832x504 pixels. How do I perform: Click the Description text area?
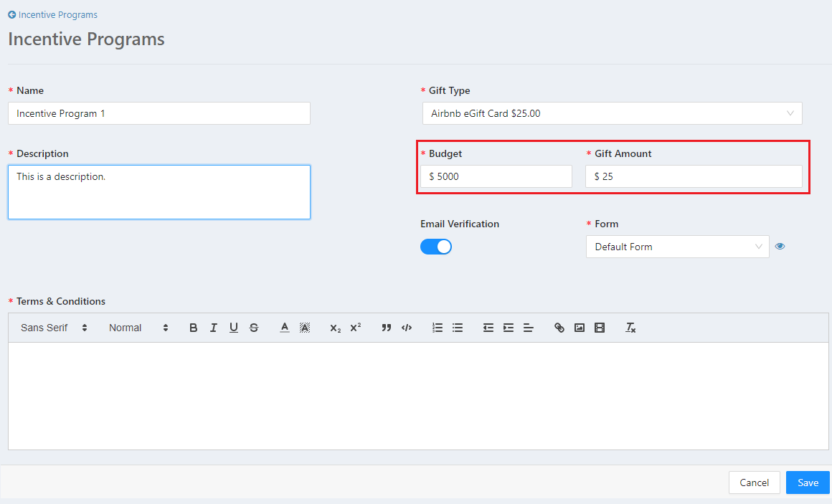[x=159, y=192]
